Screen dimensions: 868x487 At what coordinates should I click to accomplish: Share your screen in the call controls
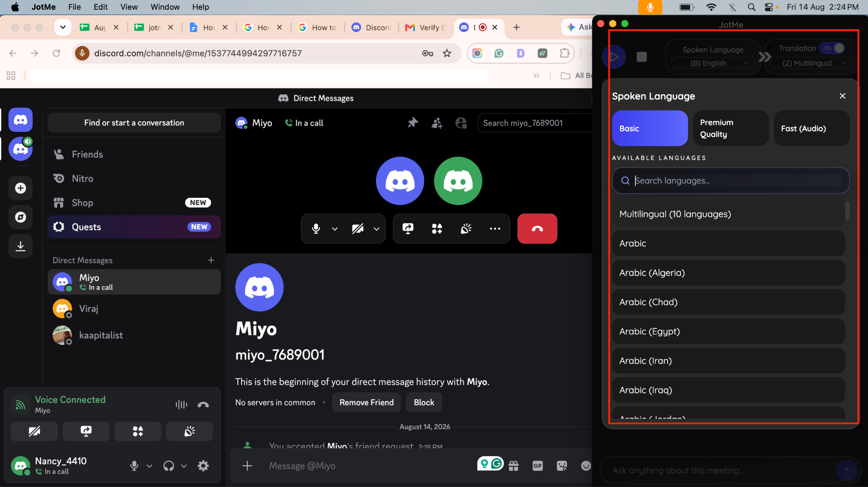[x=408, y=229]
